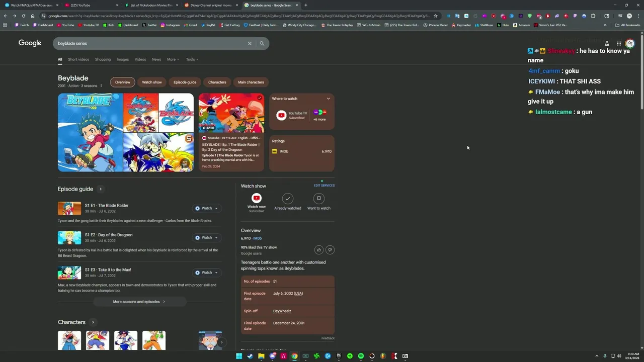Expand More seasons and episodes
Screen dimensions: 644x362
coord(139,302)
